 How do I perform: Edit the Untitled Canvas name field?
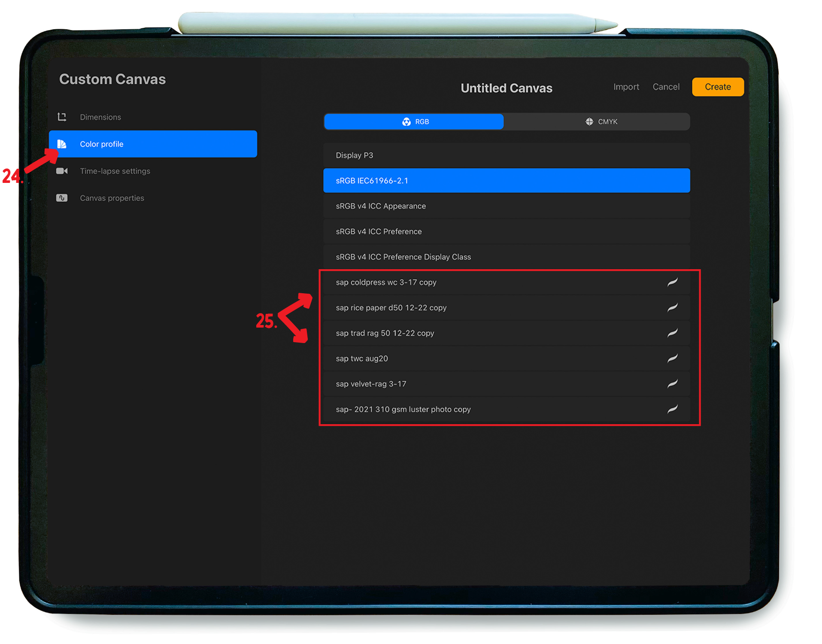coord(507,88)
